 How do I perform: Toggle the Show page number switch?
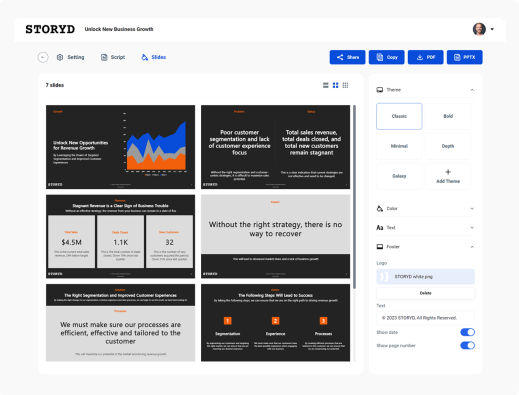(467, 346)
